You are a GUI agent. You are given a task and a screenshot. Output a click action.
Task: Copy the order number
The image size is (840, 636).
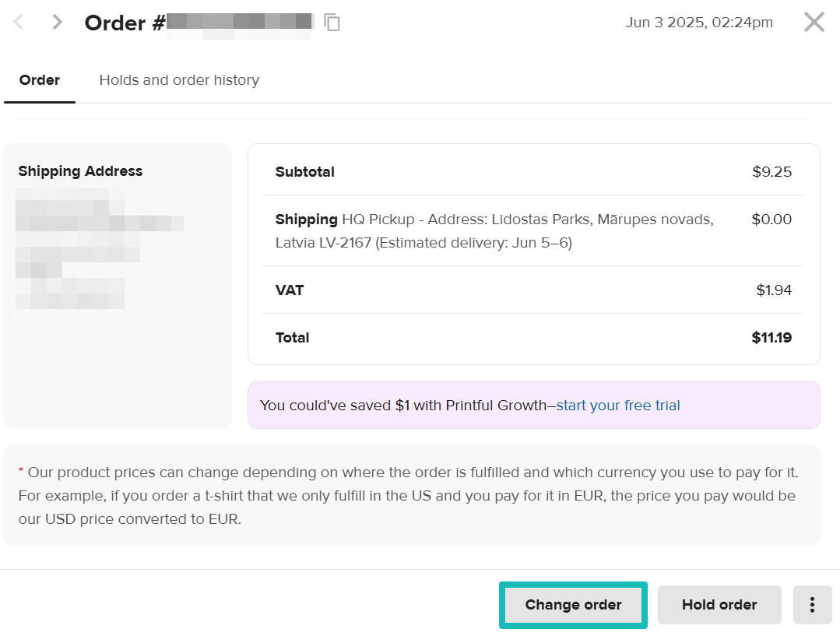332,23
